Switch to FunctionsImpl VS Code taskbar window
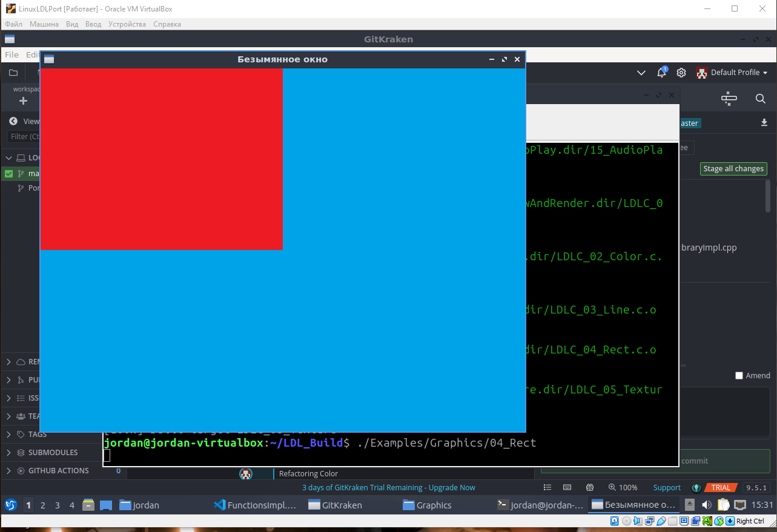Viewport: 777px width, 532px height. pos(256,505)
